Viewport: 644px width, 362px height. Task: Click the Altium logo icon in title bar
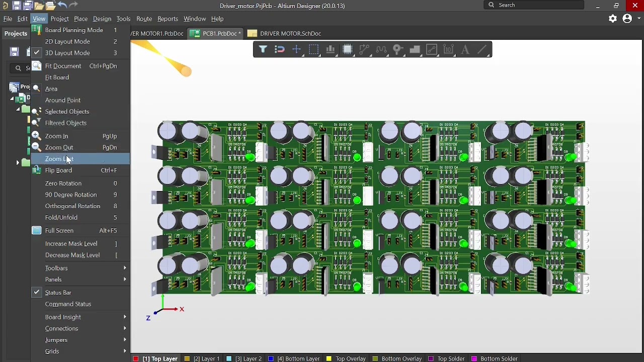5,6
